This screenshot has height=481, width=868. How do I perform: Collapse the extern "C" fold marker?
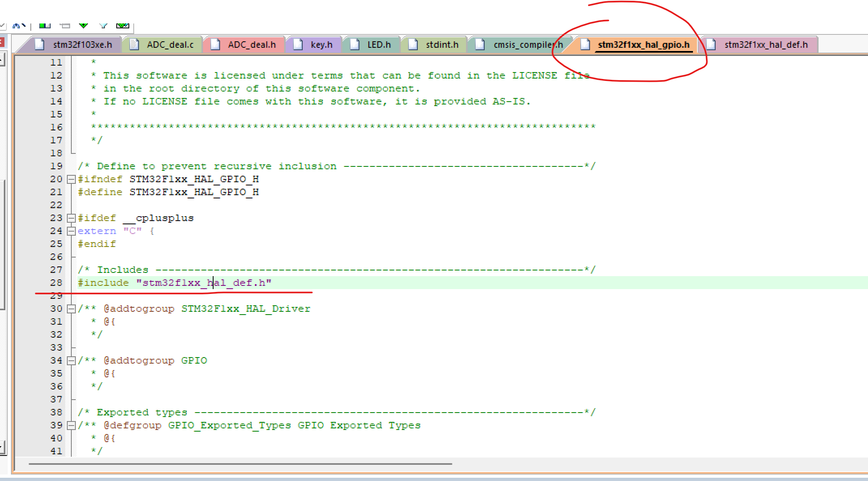pos(71,231)
